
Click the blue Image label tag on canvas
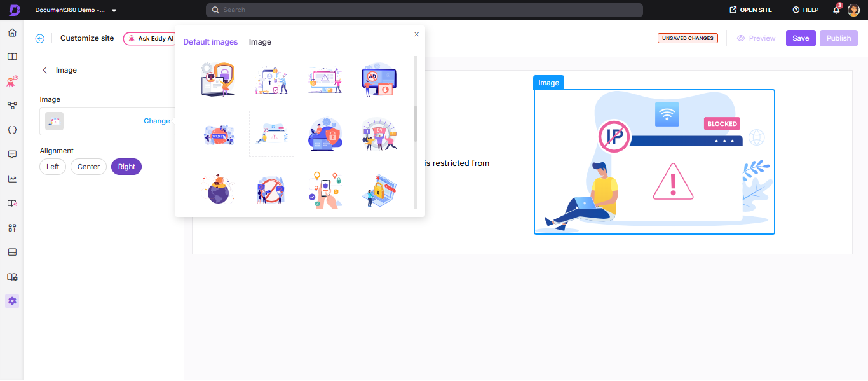(x=548, y=83)
